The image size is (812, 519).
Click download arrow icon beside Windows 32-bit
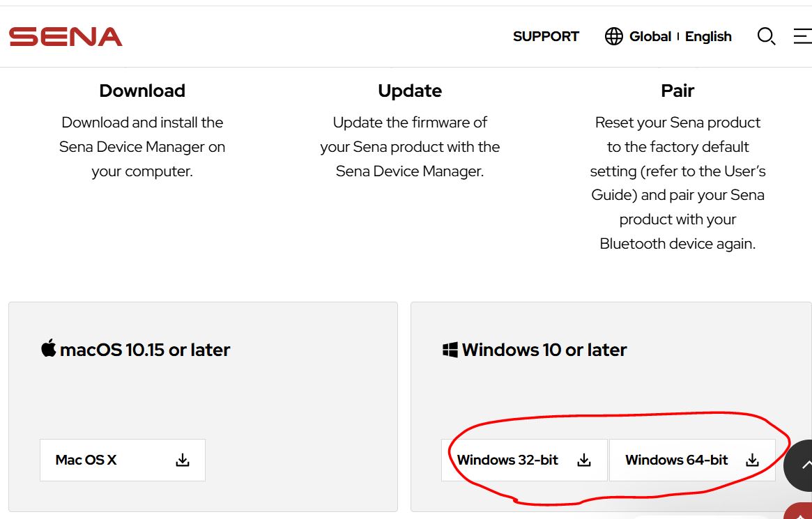coord(584,460)
